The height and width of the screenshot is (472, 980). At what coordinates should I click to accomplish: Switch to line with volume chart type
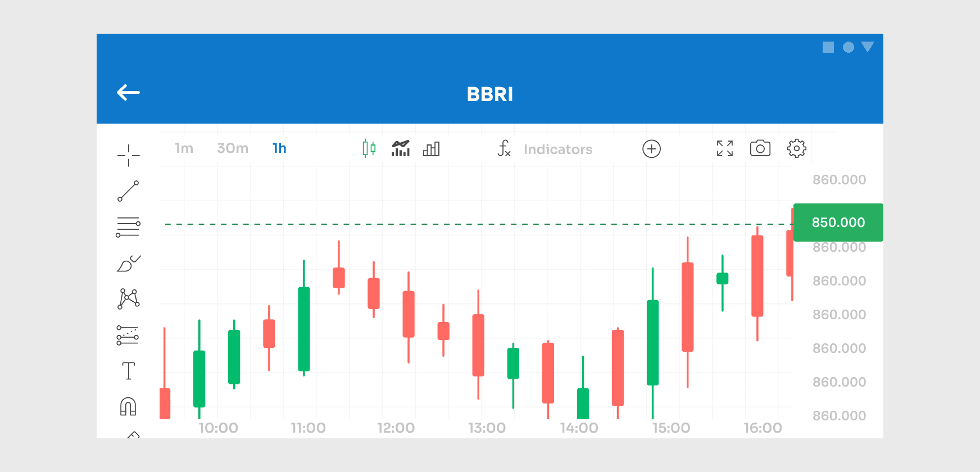(401, 148)
